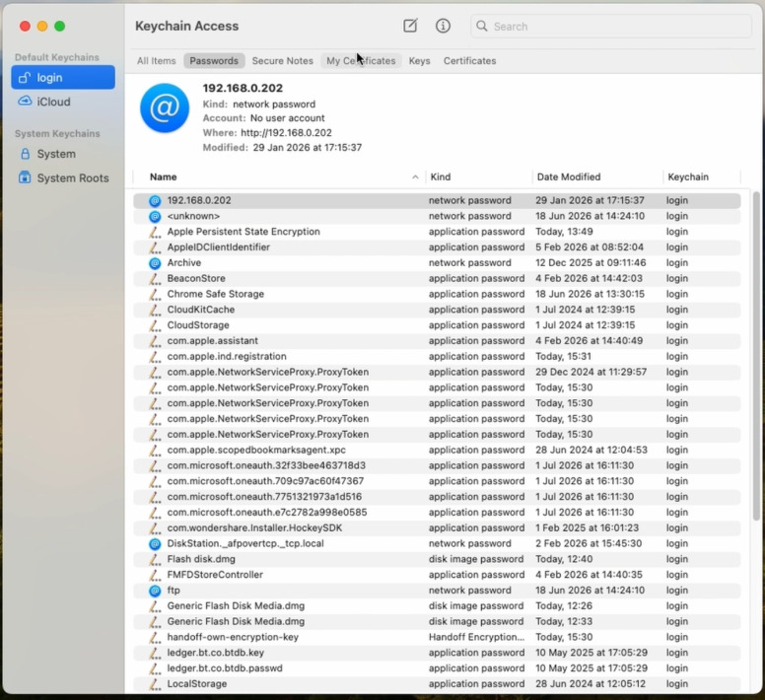Select com.microsoft.oneauth.e7c2782a998e0585 entry
Screen dimensions: 765x700
437,513
